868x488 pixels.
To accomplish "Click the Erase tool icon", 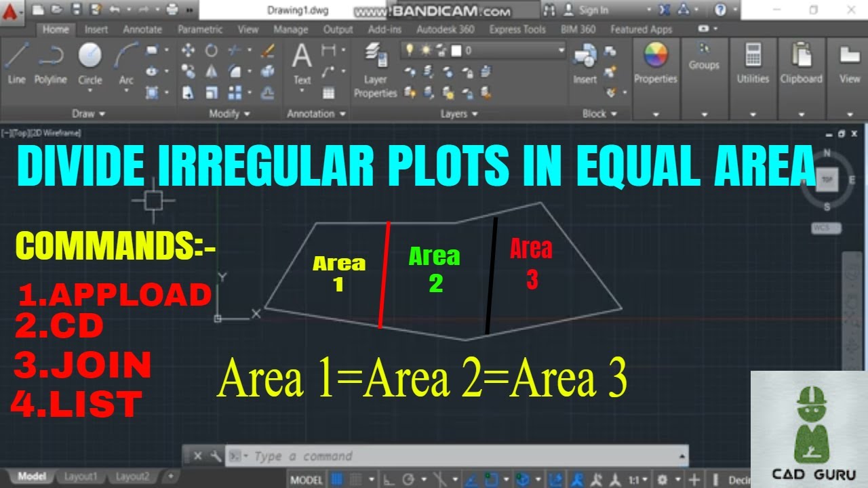I will (268, 51).
